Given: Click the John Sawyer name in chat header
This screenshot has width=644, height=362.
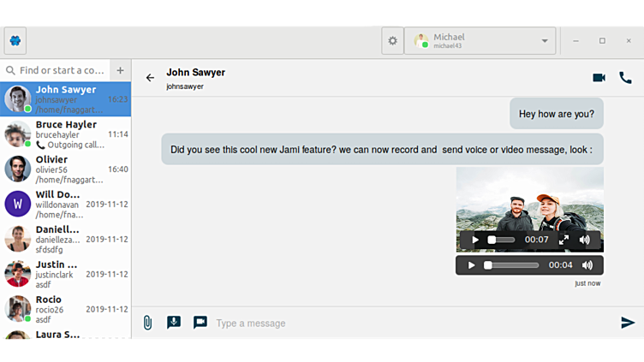Looking at the screenshot, I should [x=196, y=72].
